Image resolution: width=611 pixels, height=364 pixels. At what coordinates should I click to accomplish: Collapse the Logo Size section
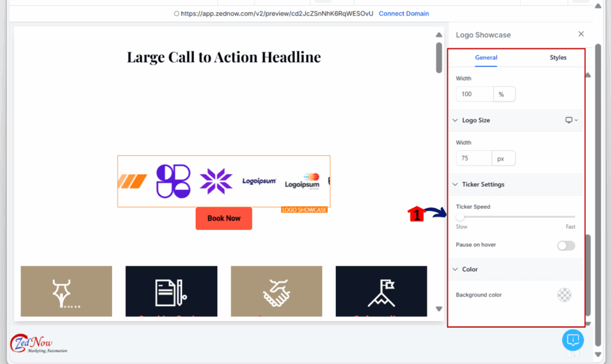pos(455,120)
